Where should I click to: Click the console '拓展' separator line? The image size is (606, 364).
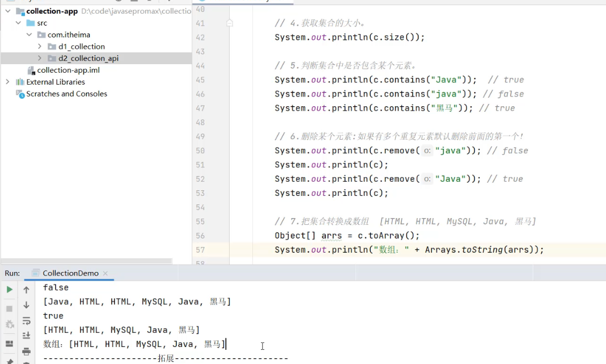(x=166, y=358)
